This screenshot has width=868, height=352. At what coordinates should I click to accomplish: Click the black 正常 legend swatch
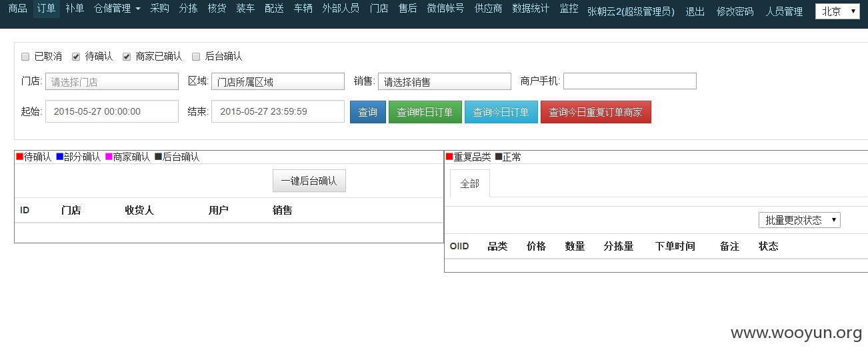(x=499, y=157)
